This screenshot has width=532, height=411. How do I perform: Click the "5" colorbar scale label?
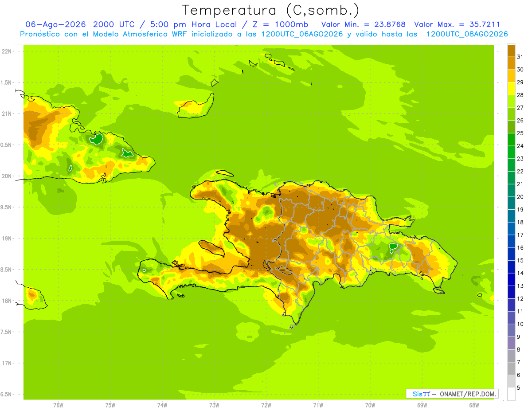click(x=519, y=388)
